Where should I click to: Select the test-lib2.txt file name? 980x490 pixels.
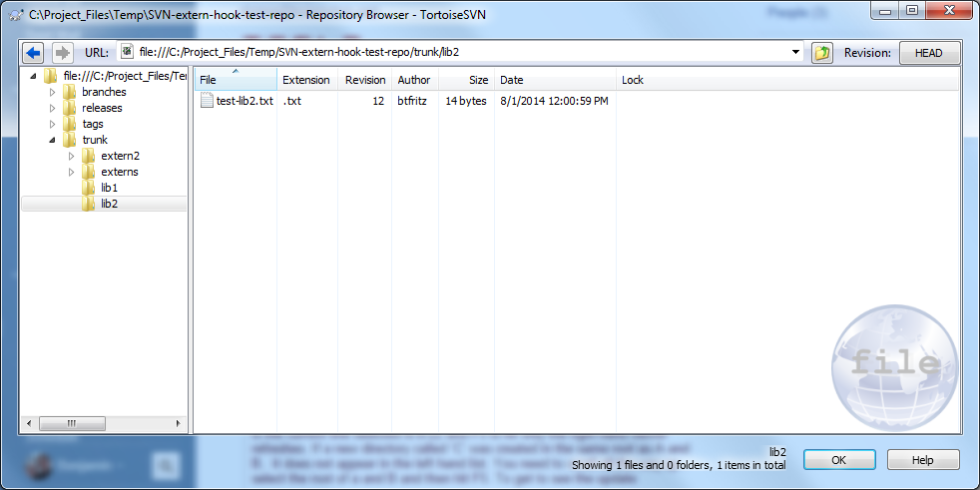pyautogui.click(x=245, y=101)
